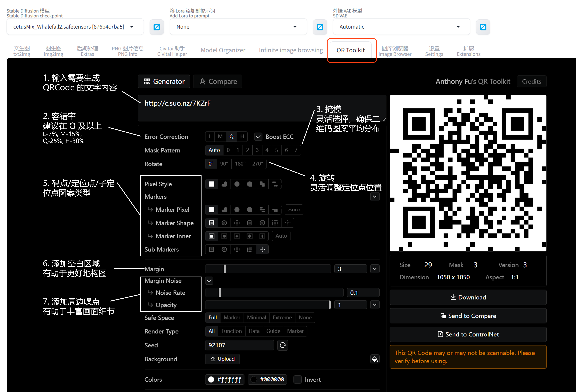Image resolution: width=576 pixels, height=392 pixels.
Task: Switch to the Compare tab
Action: point(218,81)
